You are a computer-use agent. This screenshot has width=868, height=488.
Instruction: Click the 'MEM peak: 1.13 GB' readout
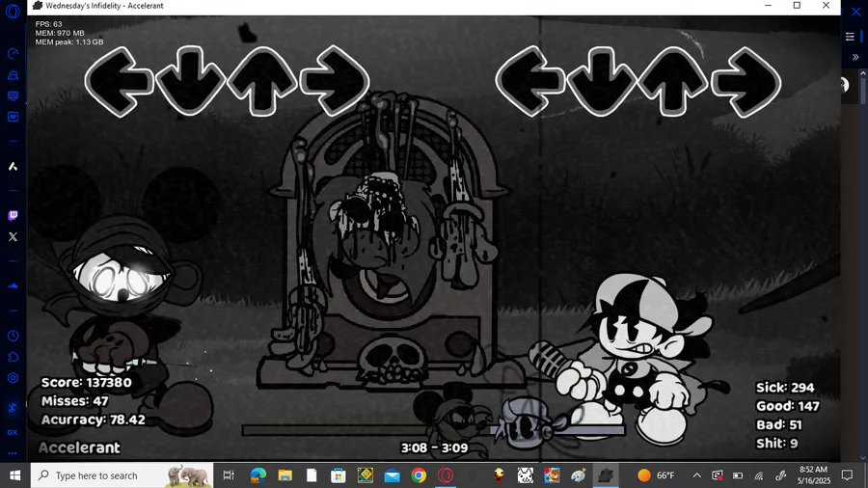coord(69,42)
